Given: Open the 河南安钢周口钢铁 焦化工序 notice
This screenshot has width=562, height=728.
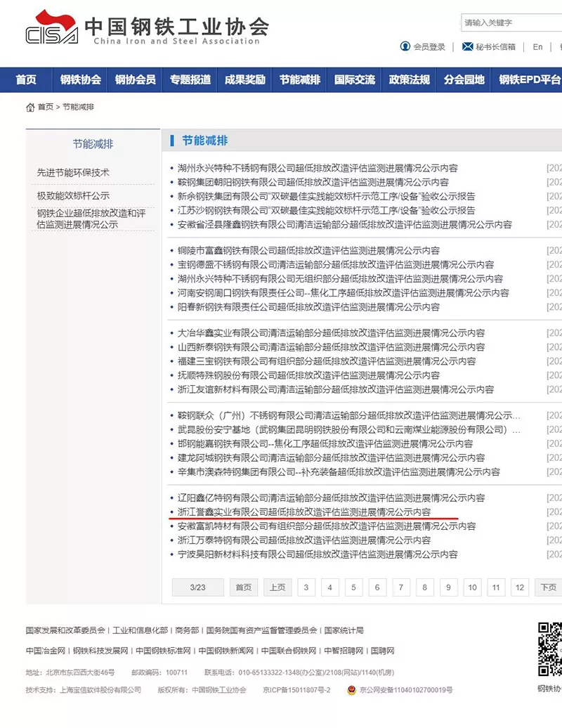Looking at the screenshot, I should (344, 293).
